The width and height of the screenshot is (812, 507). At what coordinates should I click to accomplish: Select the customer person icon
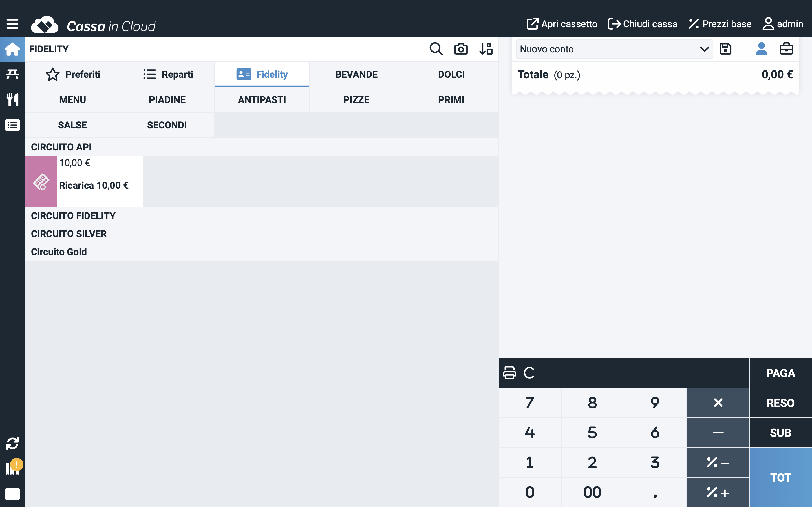[x=761, y=49]
